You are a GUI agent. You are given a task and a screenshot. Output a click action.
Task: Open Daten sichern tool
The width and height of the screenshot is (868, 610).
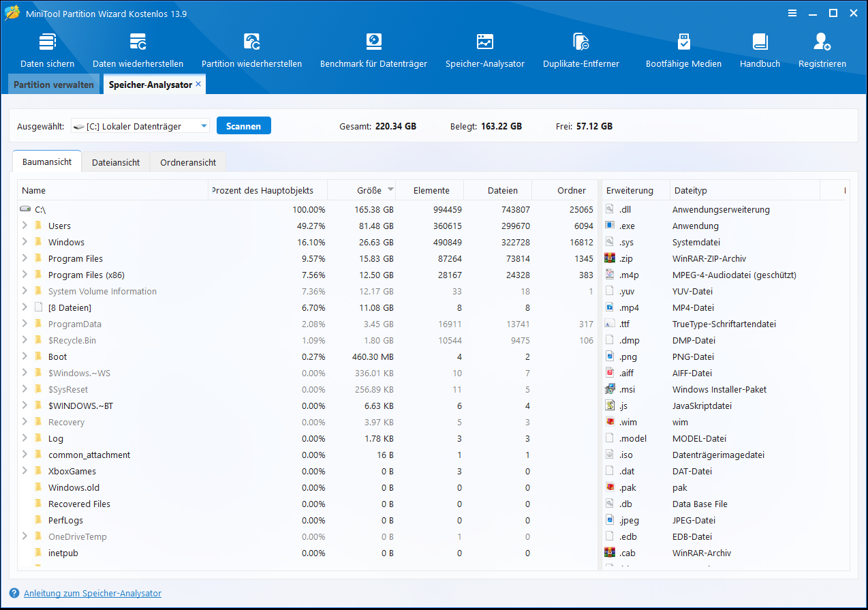coord(47,50)
